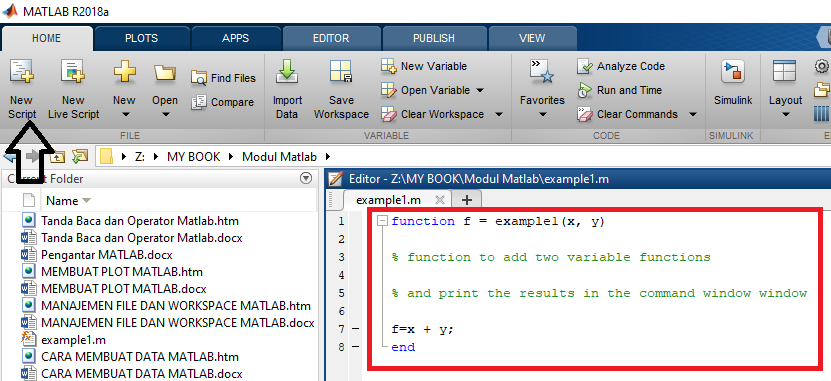Screen dimensions: 831x381
Task: Click the function f = example1(x, y) line
Action: (498, 221)
